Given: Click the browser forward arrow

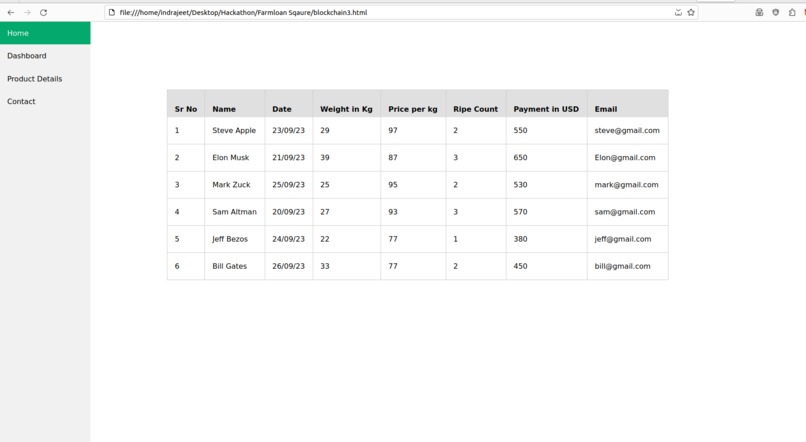Looking at the screenshot, I should tap(27, 12).
